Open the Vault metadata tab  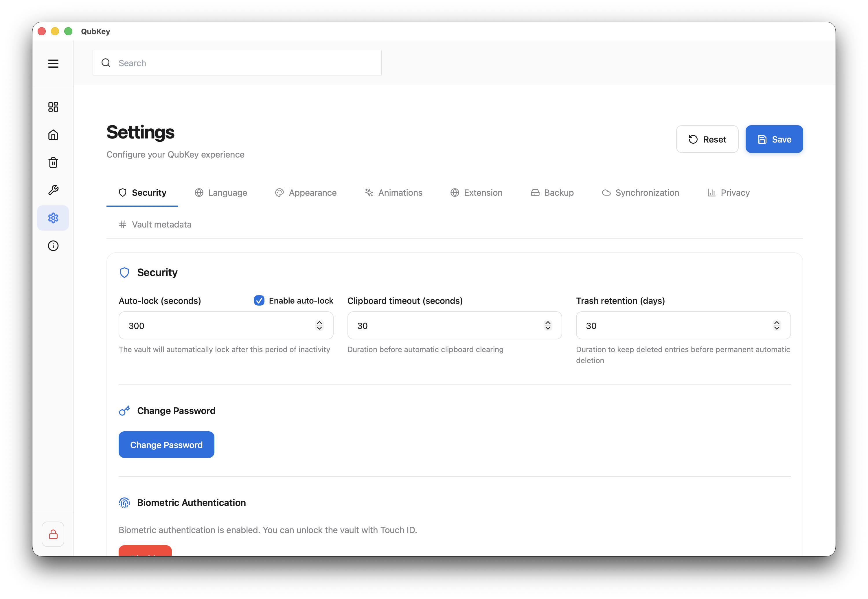[x=155, y=224]
